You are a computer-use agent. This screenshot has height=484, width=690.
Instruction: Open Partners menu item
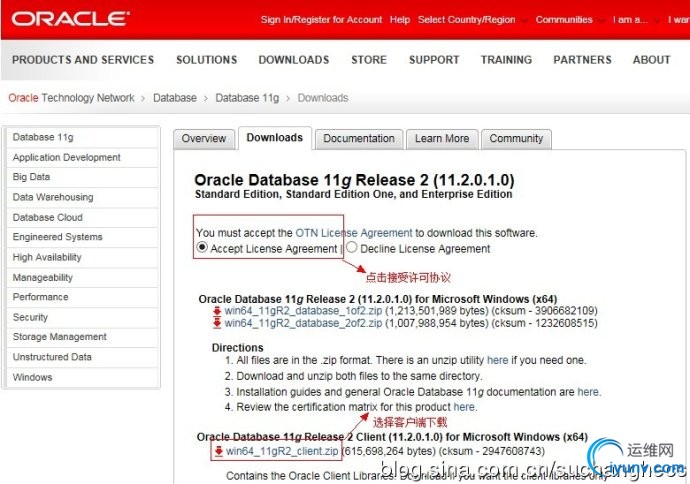pyautogui.click(x=582, y=60)
